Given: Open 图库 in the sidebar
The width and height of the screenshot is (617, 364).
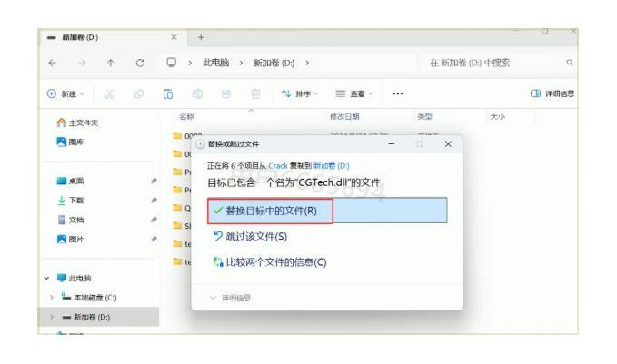Looking at the screenshot, I should pyautogui.click(x=70, y=142).
